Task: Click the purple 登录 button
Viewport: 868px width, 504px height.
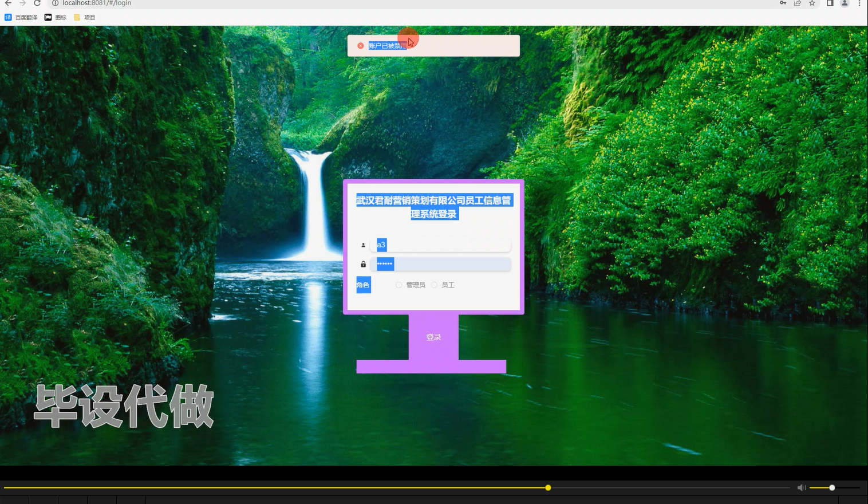Action: [433, 337]
